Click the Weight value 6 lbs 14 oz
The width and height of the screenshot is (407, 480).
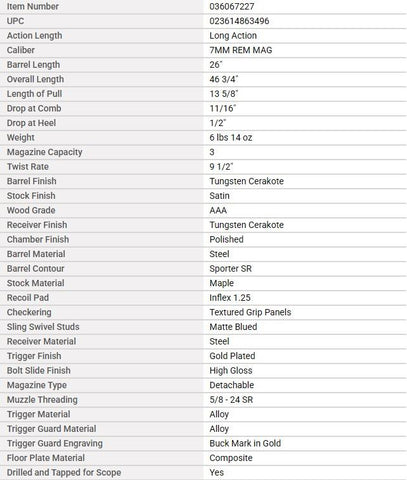coord(231,138)
